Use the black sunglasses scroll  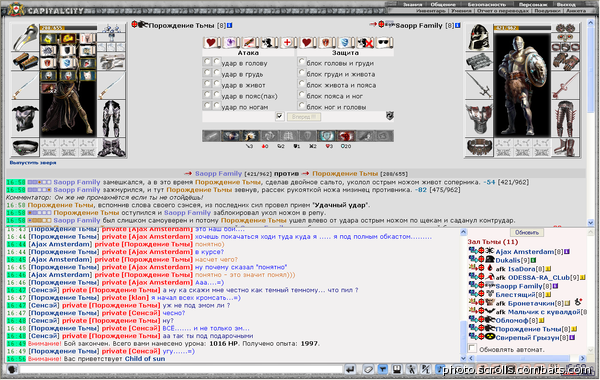[x=383, y=42]
